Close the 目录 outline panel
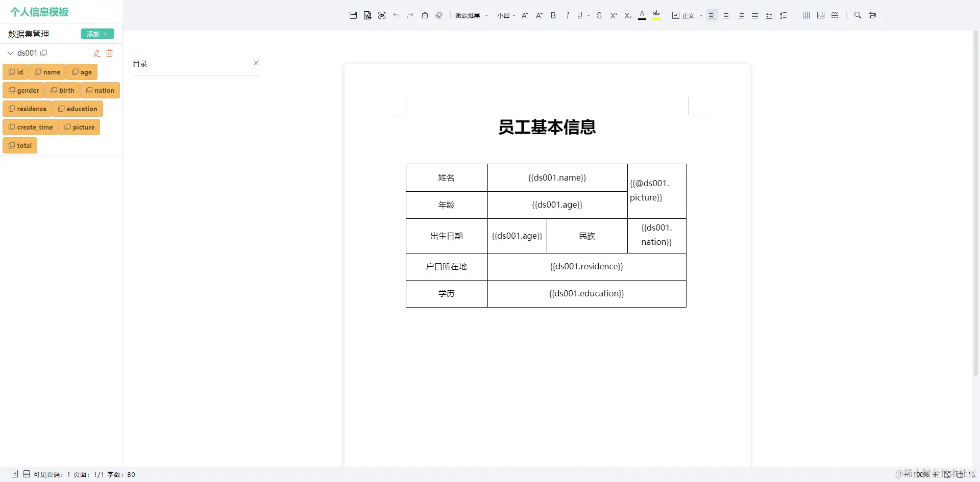 pos(256,63)
